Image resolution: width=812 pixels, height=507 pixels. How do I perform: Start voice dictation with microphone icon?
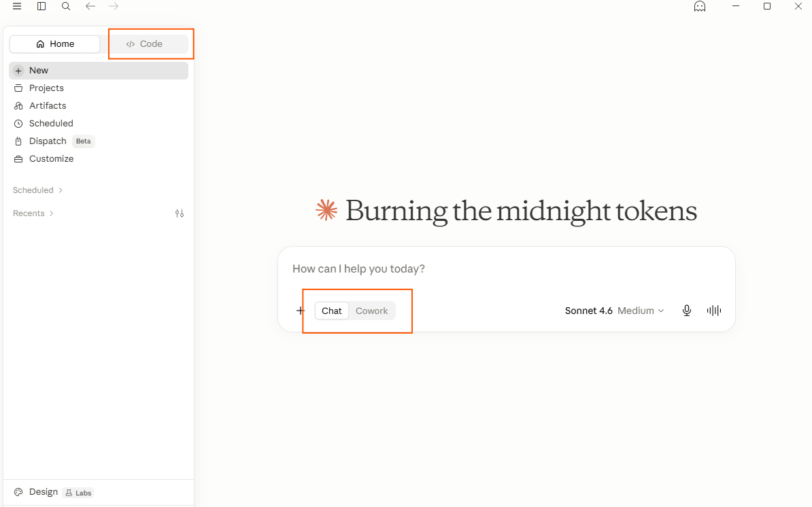pos(687,311)
